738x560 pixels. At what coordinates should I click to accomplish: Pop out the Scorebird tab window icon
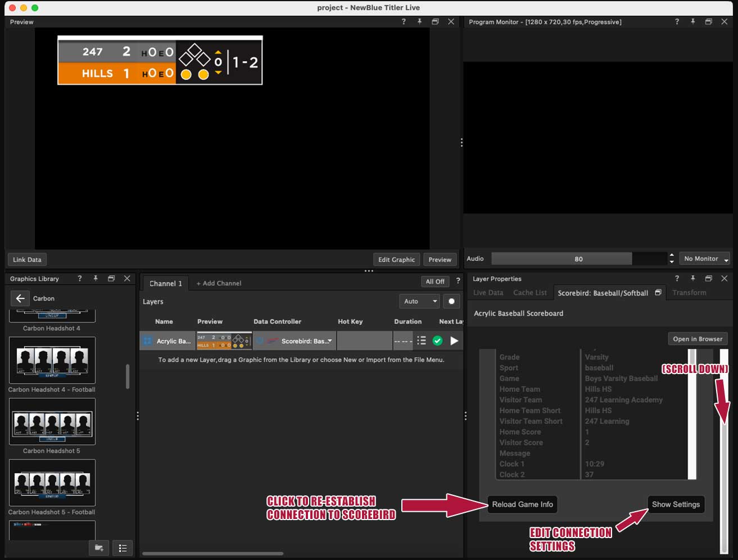pos(658,293)
